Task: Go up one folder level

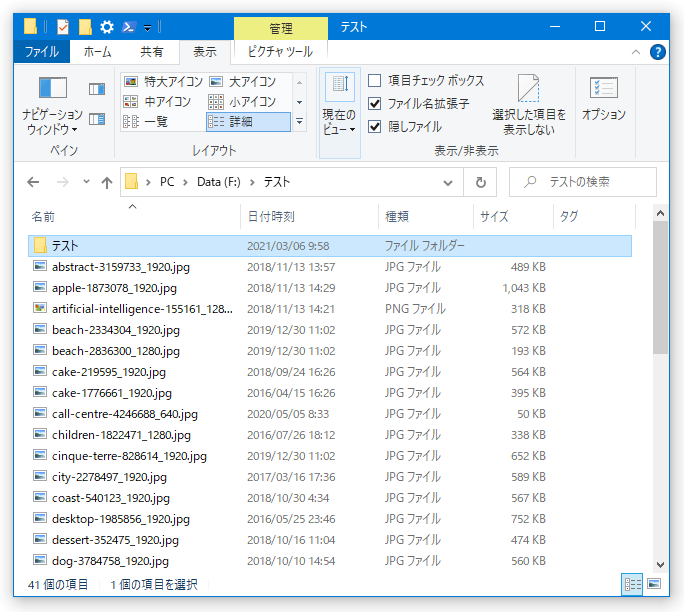Action: pos(107,182)
